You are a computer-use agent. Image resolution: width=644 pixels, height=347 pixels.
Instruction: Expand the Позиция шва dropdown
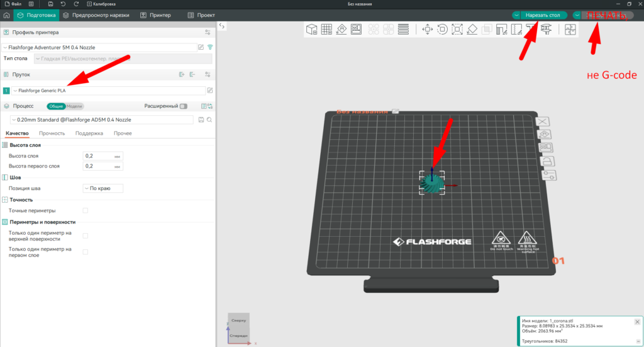[x=103, y=188]
